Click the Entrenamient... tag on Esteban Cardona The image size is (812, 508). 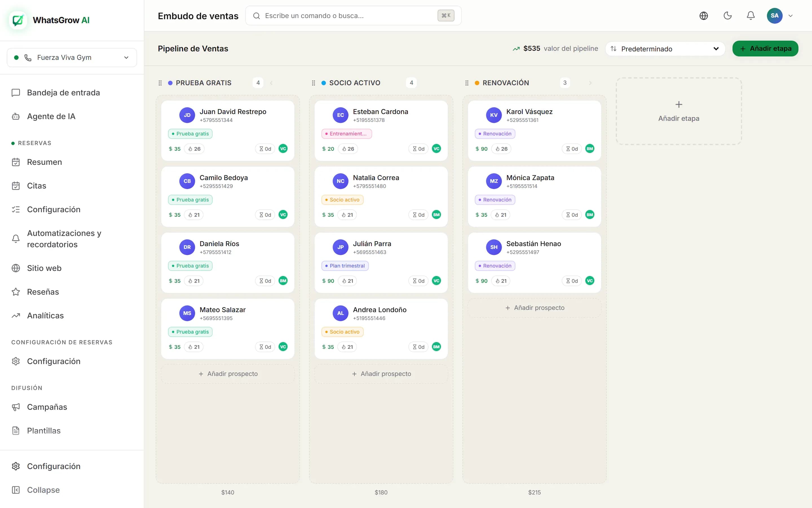(347, 134)
